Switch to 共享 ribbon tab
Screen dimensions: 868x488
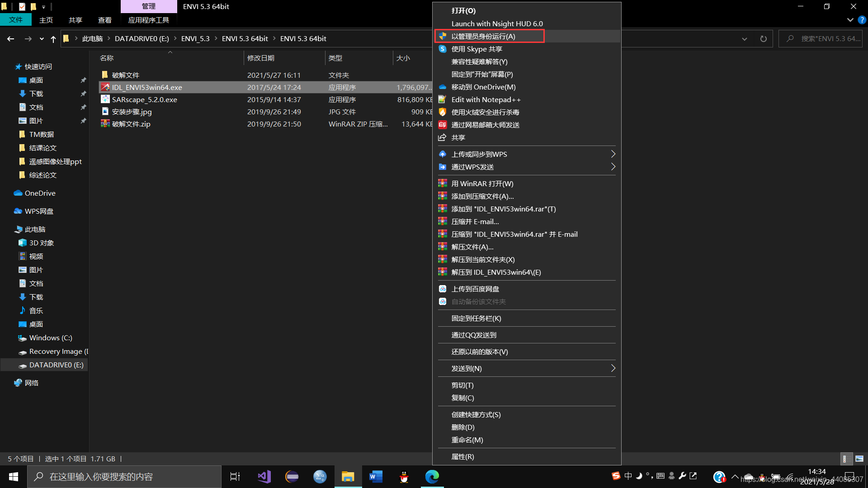tap(75, 20)
